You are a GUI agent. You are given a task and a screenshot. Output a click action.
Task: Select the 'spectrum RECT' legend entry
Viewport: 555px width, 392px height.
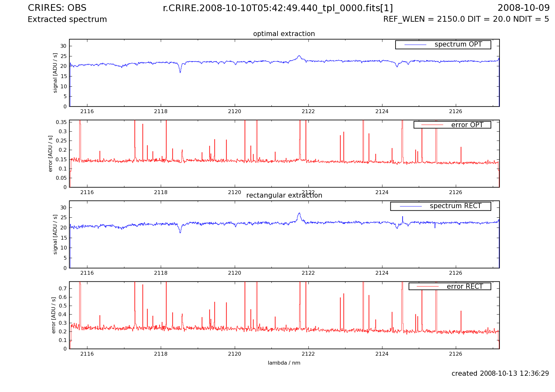[x=455, y=206]
